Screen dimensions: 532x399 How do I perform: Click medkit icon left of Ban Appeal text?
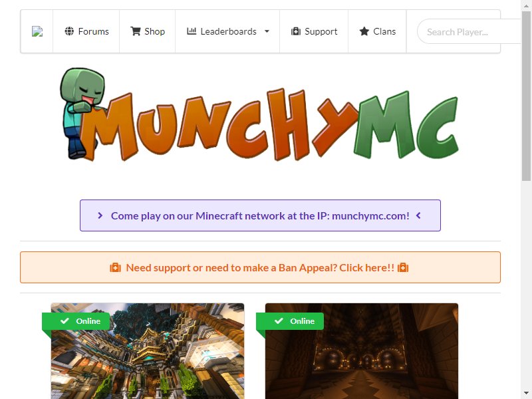pyautogui.click(x=115, y=268)
